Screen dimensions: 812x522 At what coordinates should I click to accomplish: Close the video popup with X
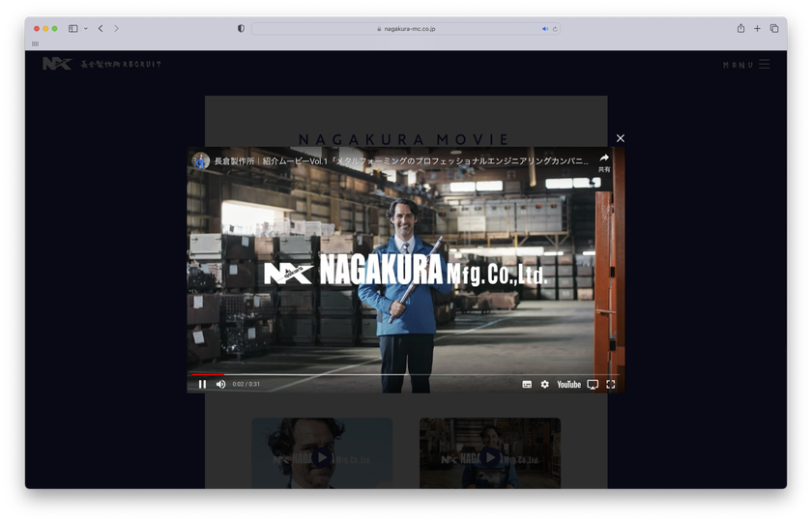click(621, 138)
